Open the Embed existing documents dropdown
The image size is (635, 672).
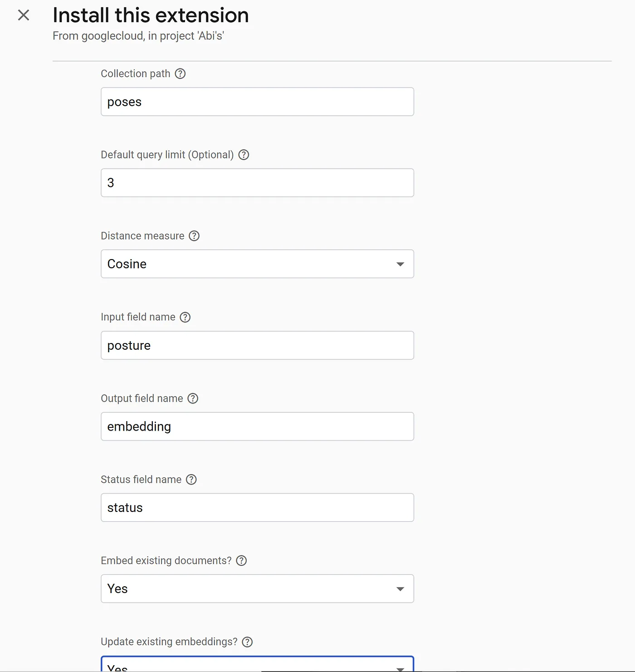[x=257, y=589]
